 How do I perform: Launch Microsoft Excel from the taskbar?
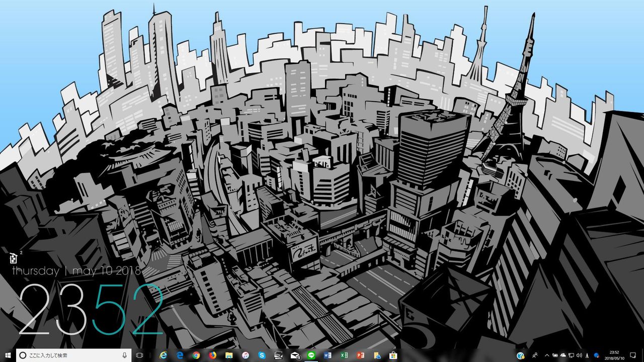point(344,355)
